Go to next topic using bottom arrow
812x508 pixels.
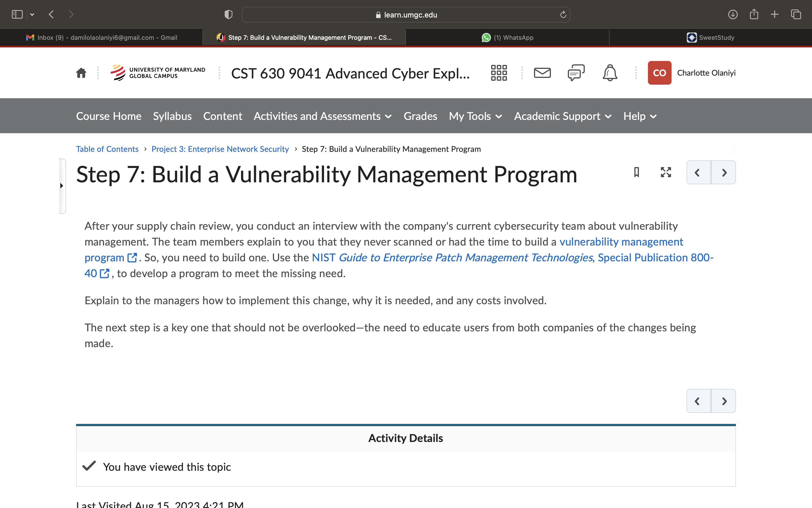pos(724,401)
